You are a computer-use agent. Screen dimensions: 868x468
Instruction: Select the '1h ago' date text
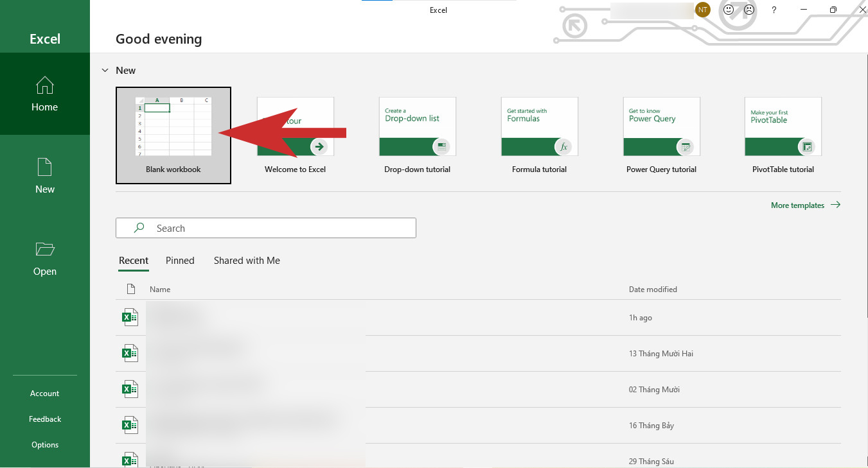(x=641, y=318)
